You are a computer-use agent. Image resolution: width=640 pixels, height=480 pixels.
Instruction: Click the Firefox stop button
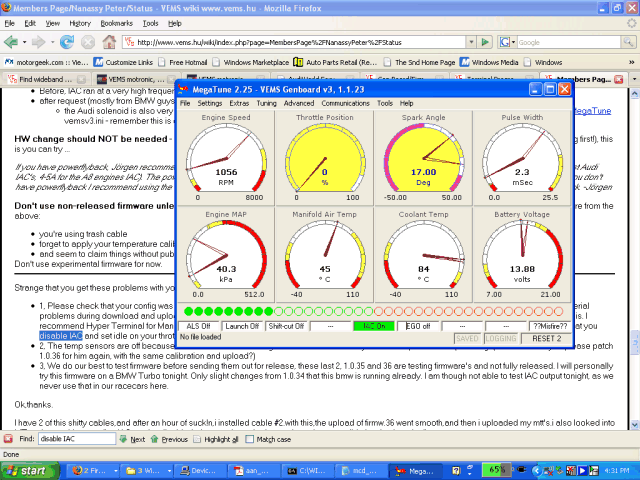click(87, 42)
